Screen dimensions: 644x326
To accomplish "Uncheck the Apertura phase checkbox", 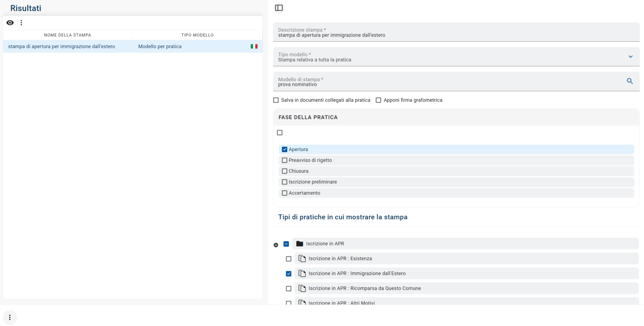I will coord(285,149).
